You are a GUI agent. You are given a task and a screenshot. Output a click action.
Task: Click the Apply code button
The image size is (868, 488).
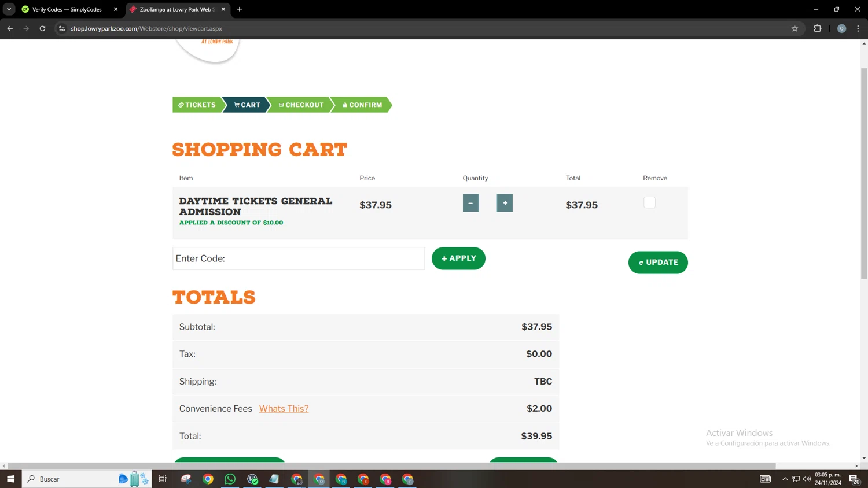[x=458, y=258]
